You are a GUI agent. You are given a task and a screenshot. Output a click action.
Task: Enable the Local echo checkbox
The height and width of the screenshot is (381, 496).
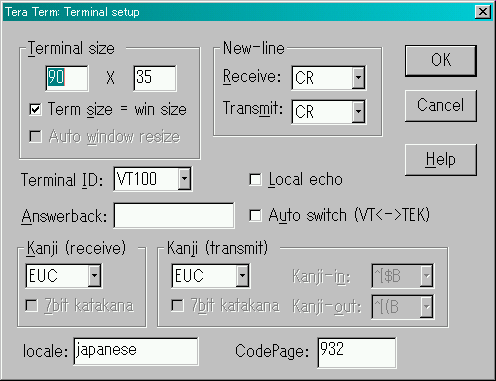click(255, 180)
